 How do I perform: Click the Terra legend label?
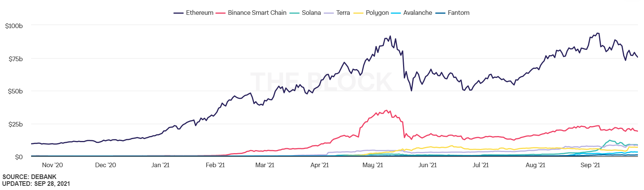pos(343,13)
